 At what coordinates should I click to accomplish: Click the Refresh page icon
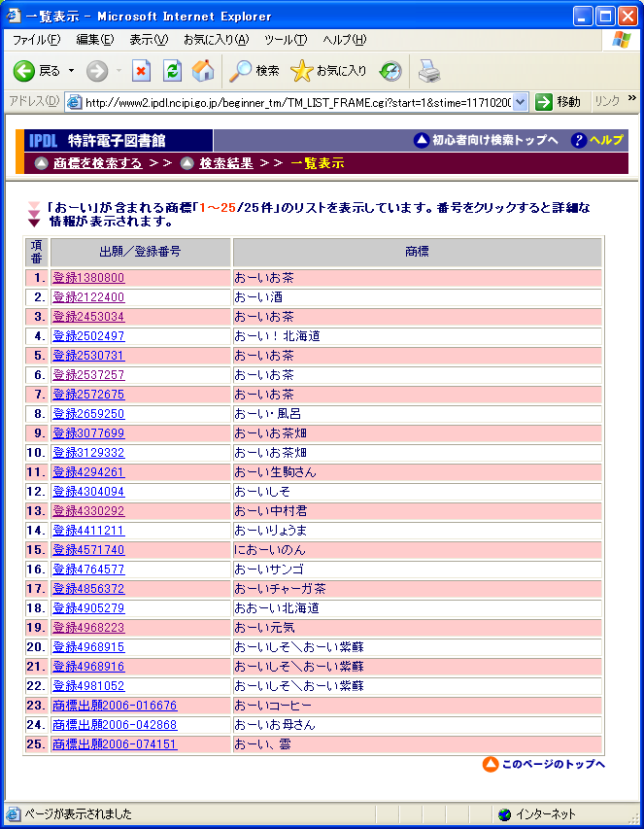(172, 71)
